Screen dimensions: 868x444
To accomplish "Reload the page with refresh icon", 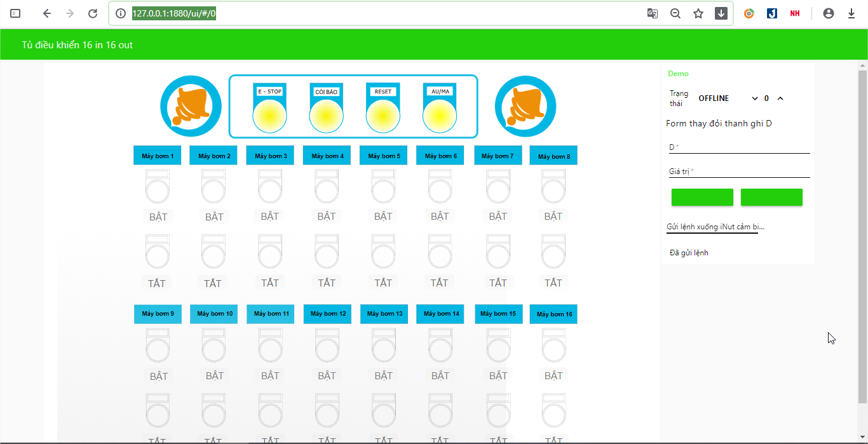I will (93, 13).
